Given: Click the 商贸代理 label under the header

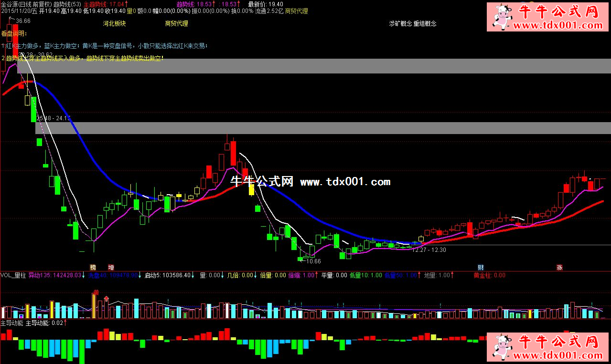Looking at the screenshot, I should (176, 23).
